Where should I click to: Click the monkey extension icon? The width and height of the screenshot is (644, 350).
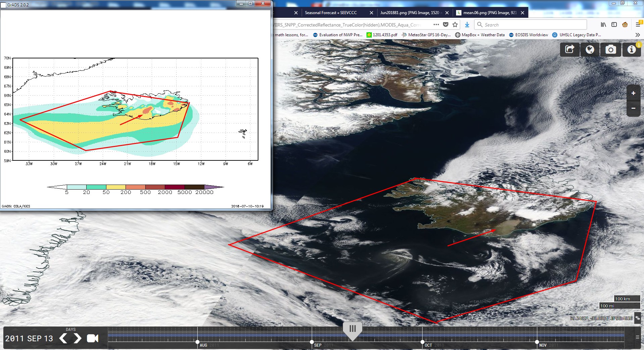625,24
